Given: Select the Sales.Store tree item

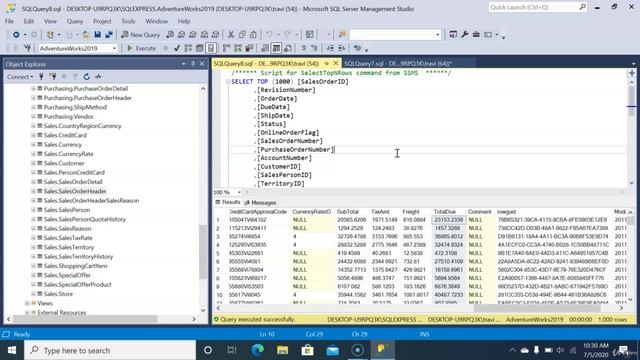Looking at the screenshot, I should 58,294.
